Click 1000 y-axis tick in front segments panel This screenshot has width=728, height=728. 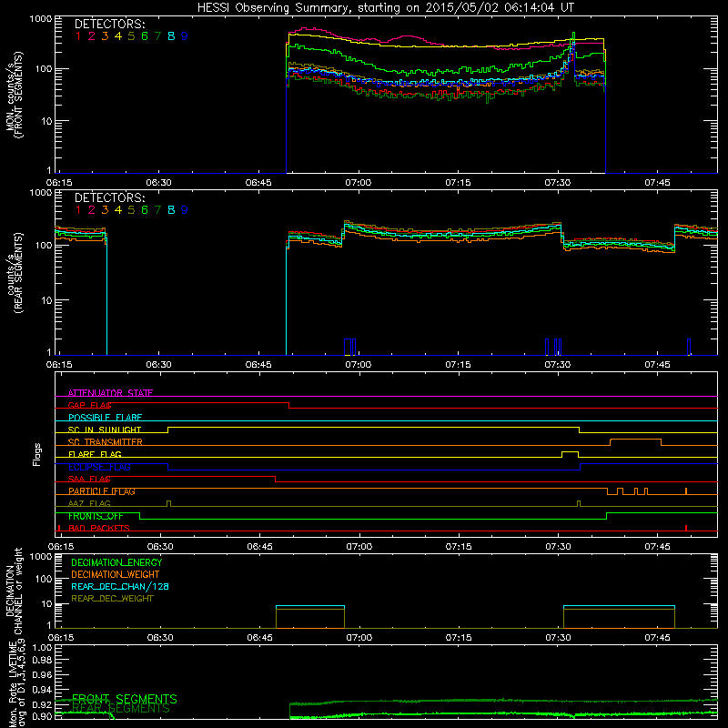[x=41, y=19]
